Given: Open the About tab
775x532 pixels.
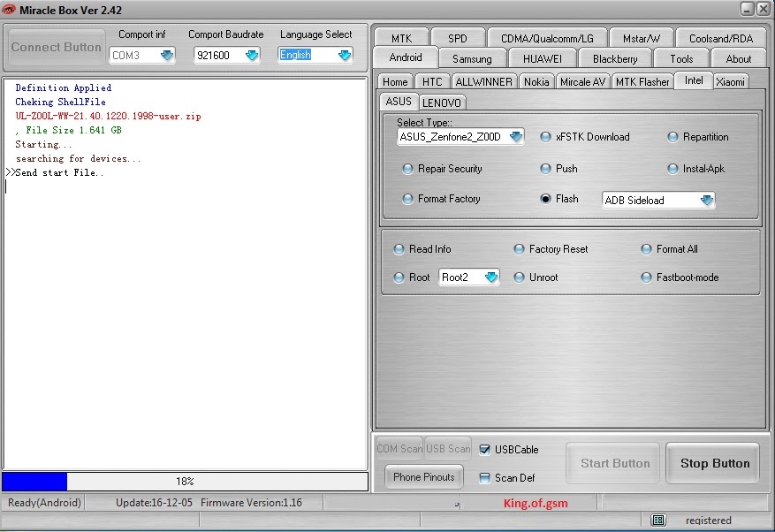Looking at the screenshot, I should tap(739, 59).
